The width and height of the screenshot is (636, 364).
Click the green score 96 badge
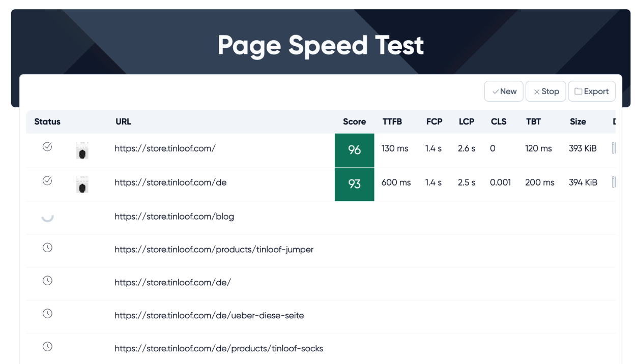354,149
